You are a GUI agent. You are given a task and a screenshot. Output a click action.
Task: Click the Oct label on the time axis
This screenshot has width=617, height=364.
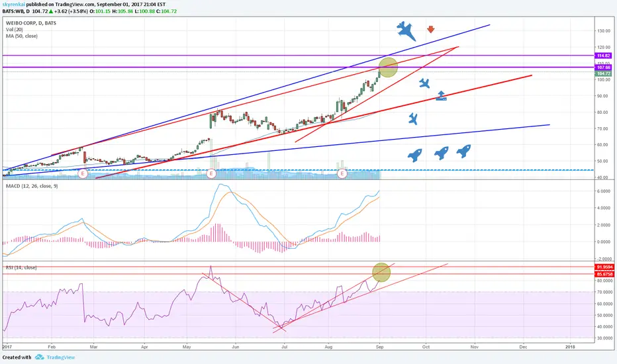point(426,347)
